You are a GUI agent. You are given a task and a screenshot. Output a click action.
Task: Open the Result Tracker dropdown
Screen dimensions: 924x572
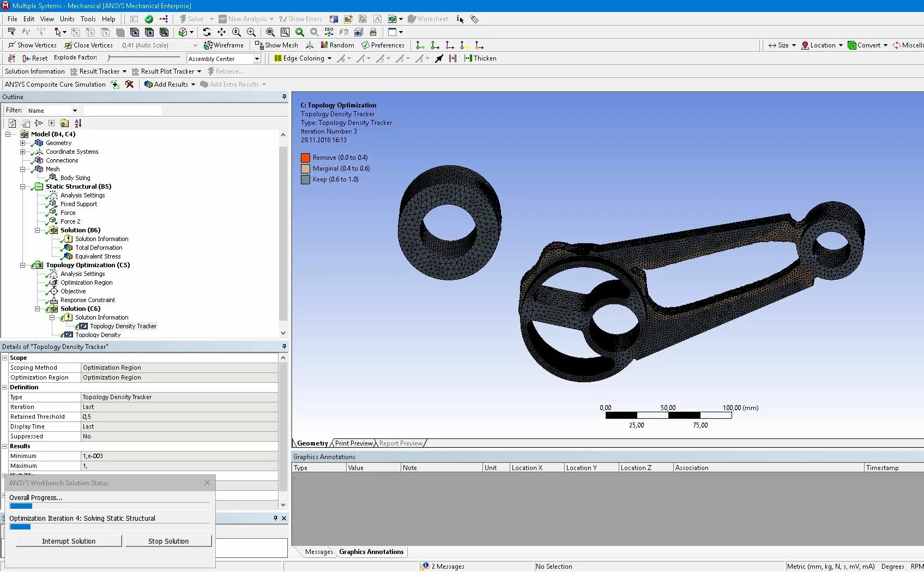98,71
